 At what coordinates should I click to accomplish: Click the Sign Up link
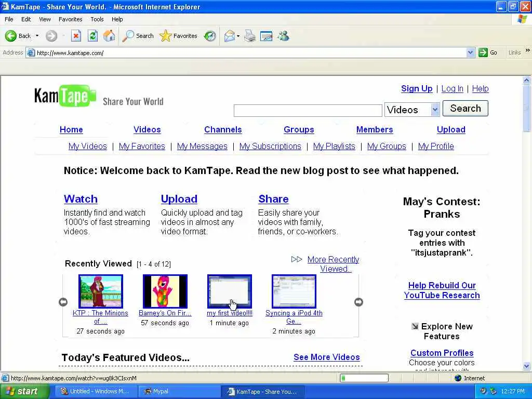click(x=417, y=88)
